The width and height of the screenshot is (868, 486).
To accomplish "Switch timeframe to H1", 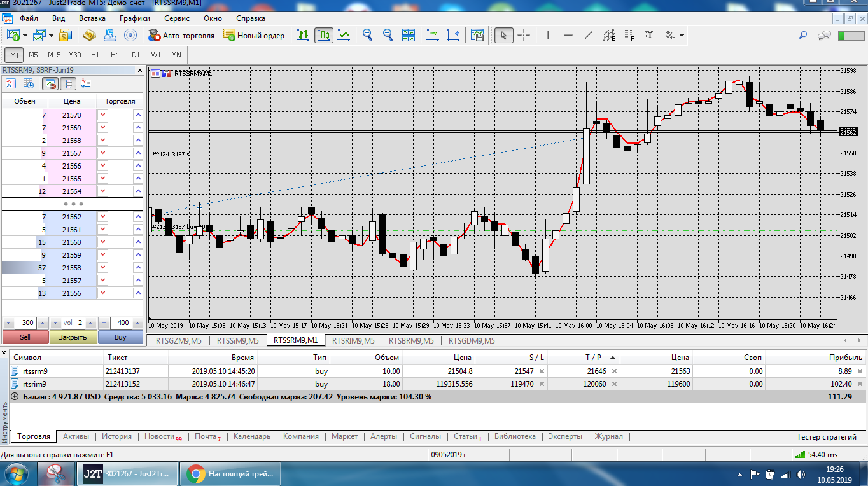I will (95, 55).
